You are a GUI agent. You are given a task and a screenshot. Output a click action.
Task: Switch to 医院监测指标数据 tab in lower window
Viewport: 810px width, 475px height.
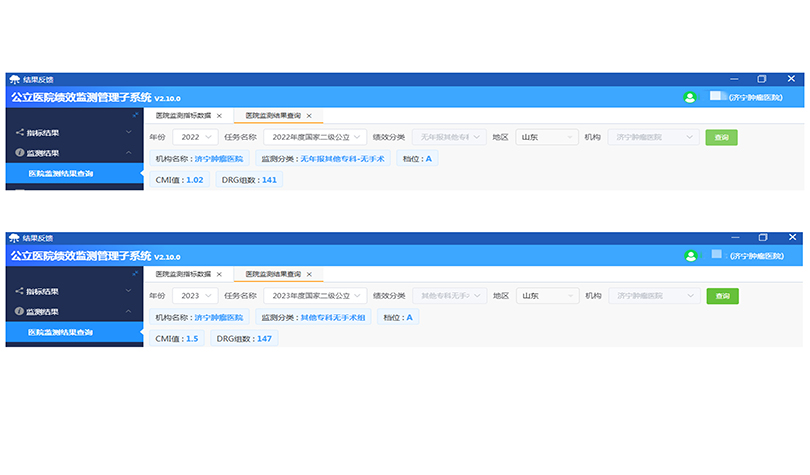[183, 274]
